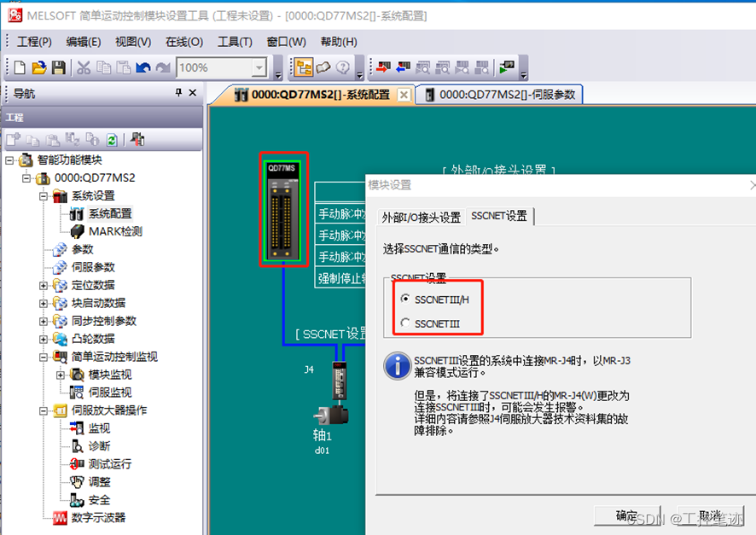This screenshot has width=756, height=535.
Task: Open the 窗口(W) menu
Action: point(287,42)
